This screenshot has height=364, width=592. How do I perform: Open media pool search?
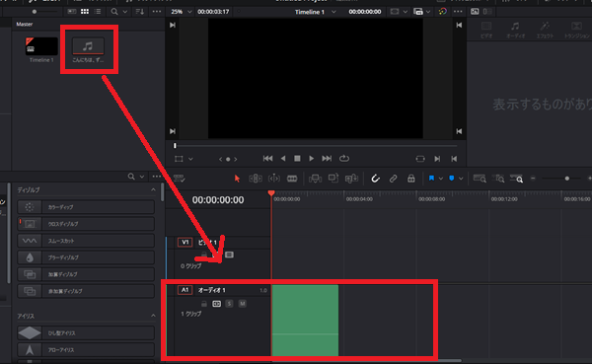click(114, 12)
